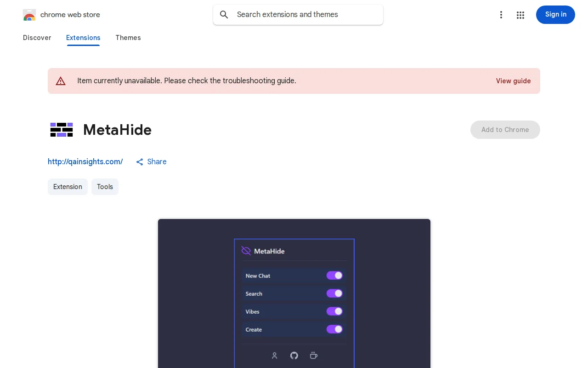Click the crossed-eye MetaHide icon in screenshot
The height and width of the screenshot is (368, 588).
[246, 251]
